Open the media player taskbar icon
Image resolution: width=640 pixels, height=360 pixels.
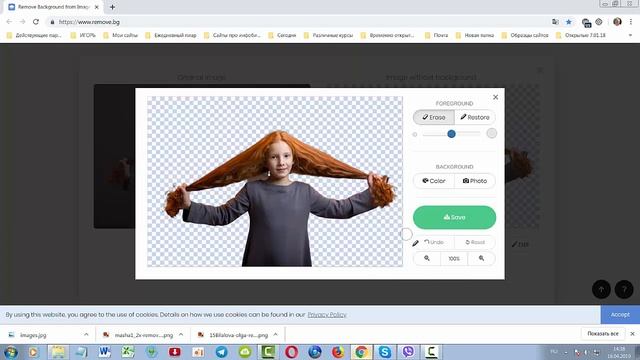point(33,352)
